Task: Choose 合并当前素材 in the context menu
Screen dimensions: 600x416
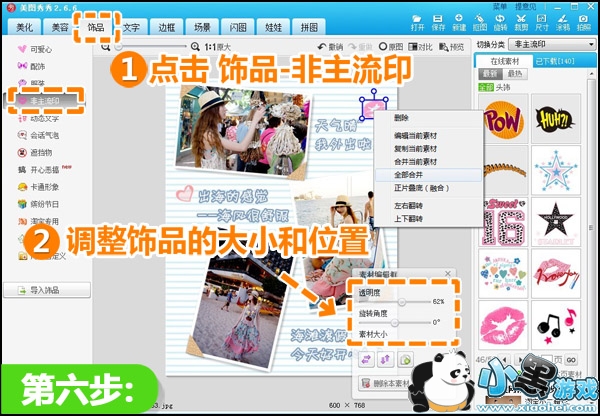Action: click(428, 162)
